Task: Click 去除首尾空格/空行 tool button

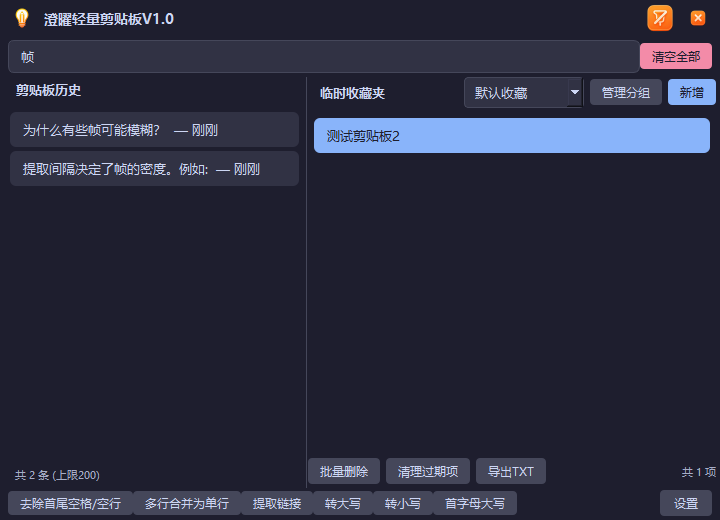Action: (x=70, y=503)
